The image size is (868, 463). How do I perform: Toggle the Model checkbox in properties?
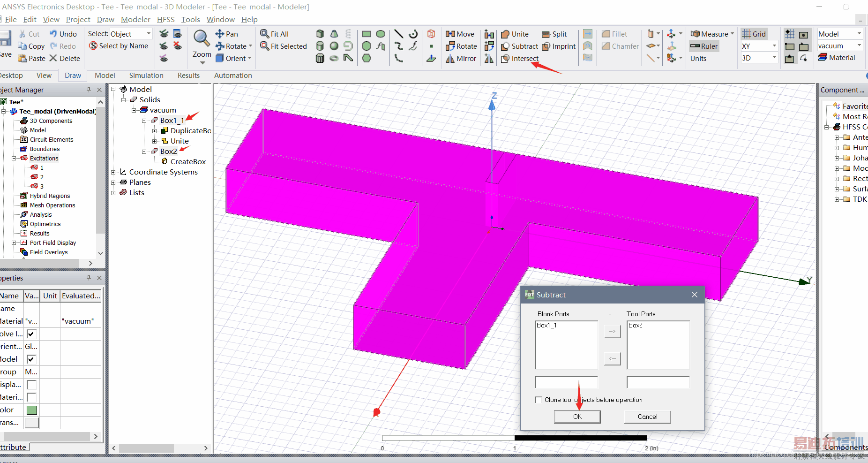[31, 359]
